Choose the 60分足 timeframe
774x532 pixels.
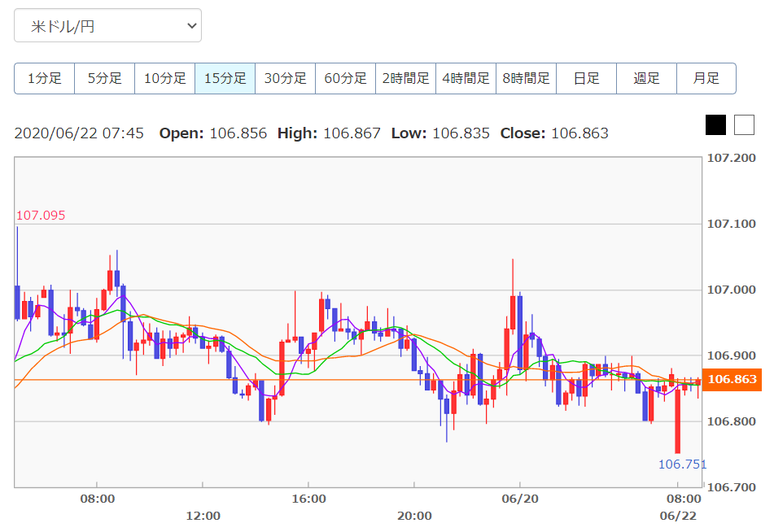pyautogui.click(x=346, y=78)
